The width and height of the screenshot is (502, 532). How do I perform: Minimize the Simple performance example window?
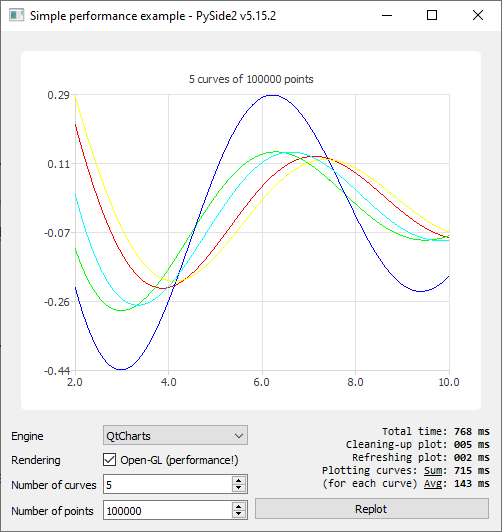(x=387, y=15)
